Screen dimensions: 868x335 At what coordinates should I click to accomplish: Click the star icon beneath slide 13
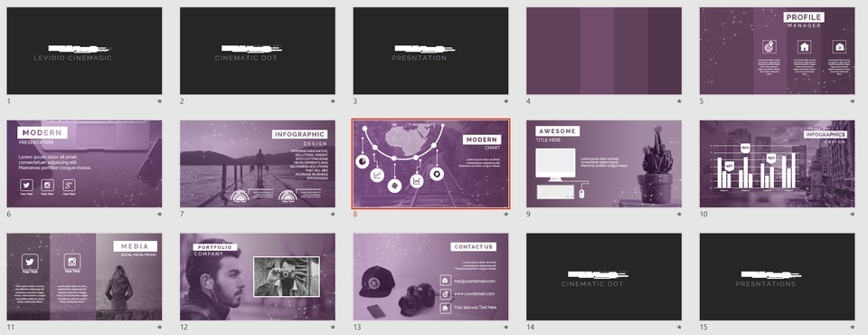click(506, 327)
